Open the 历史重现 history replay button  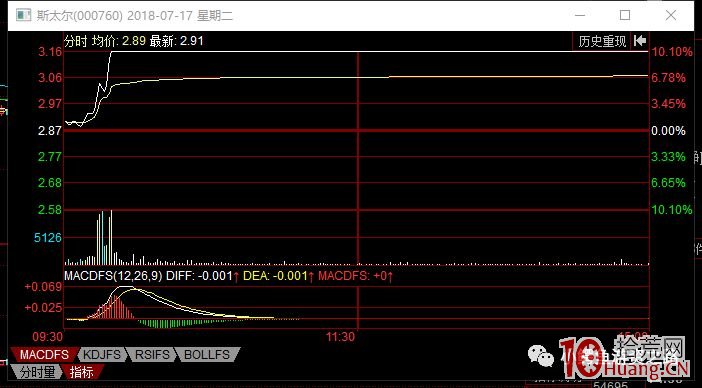coord(602,42)
